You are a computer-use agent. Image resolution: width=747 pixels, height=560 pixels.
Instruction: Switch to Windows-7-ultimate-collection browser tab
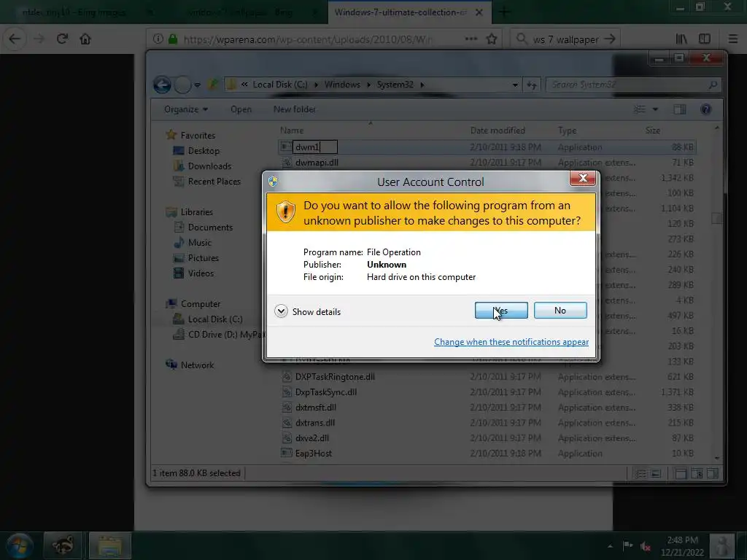pos(400,12)
